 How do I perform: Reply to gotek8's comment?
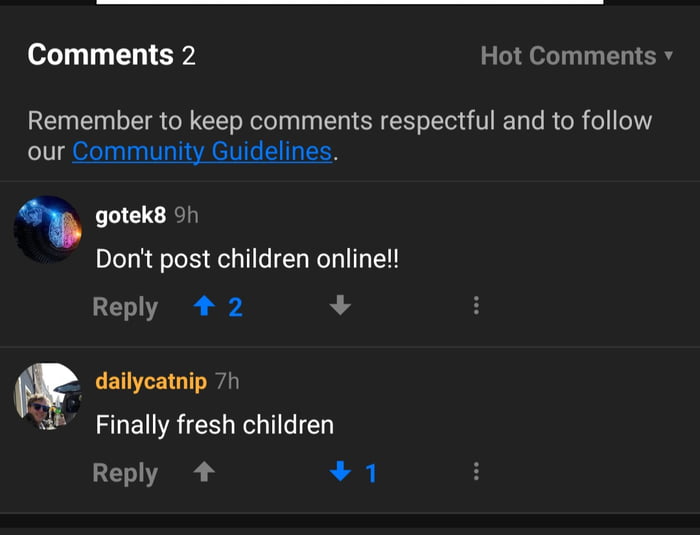(x=125, y=307)
